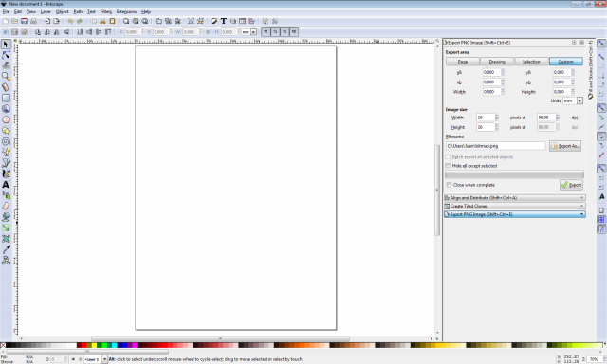Select the Bezier pen tool
Screen dimensions: 607x364
[6, 163]
